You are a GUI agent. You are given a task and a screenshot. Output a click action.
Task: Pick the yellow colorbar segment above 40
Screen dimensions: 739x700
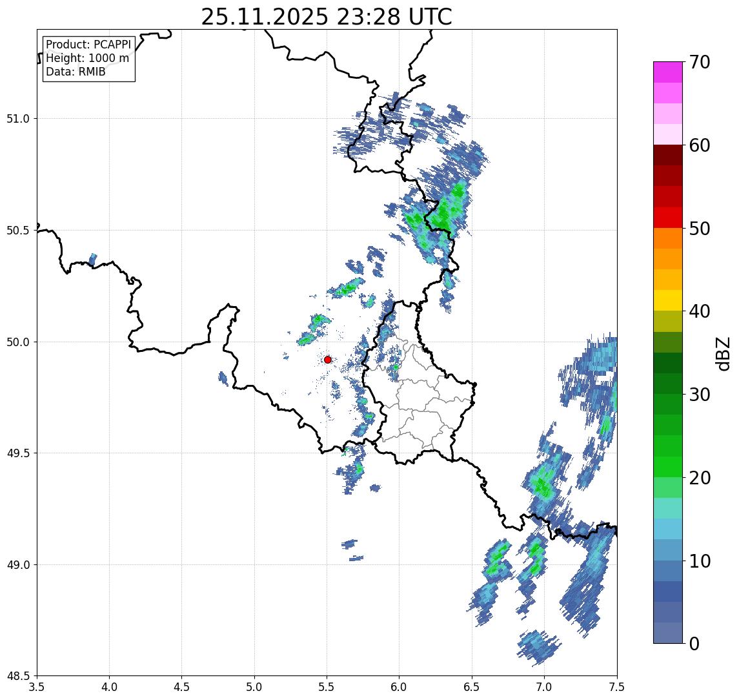coord(668,300)
